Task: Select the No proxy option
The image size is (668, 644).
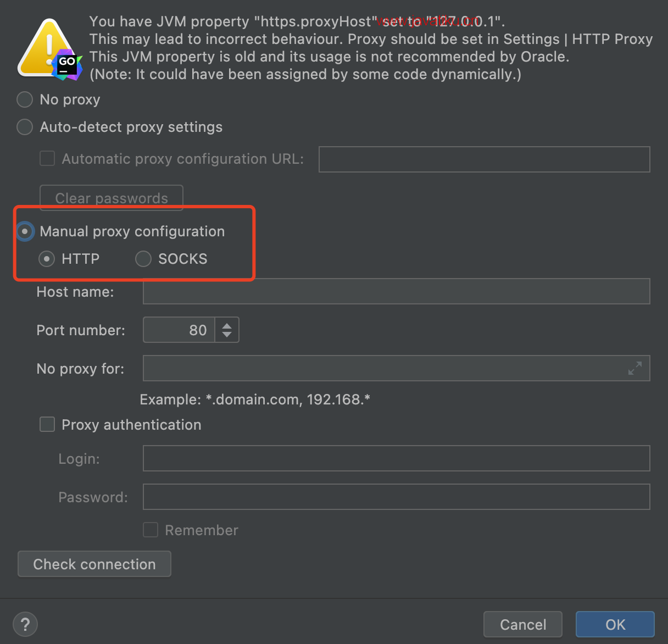Action: coord(25,99)
